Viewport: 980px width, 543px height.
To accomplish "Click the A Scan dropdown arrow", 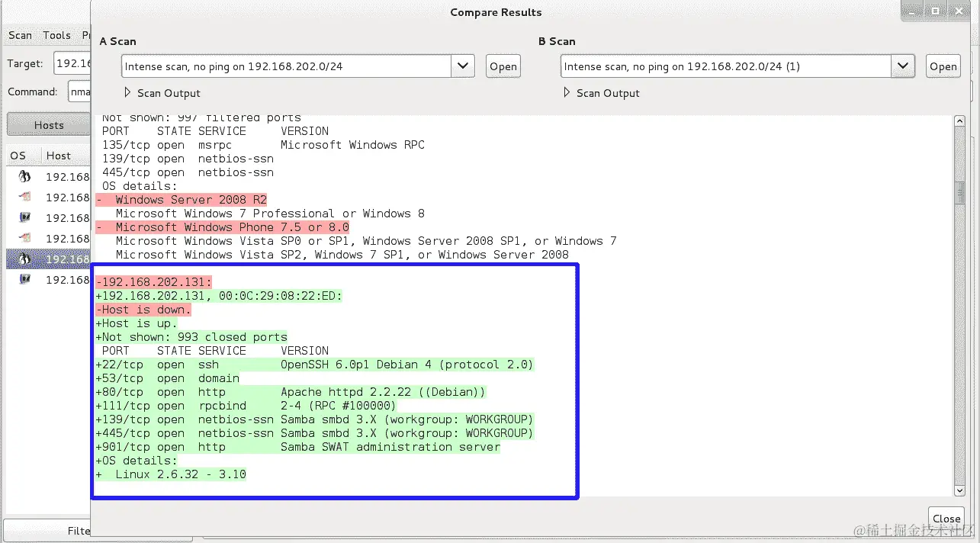I will (x=463, y=66).
